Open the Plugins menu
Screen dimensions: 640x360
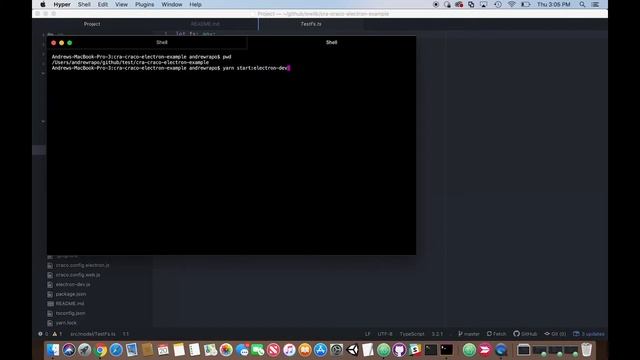(144, 4)
